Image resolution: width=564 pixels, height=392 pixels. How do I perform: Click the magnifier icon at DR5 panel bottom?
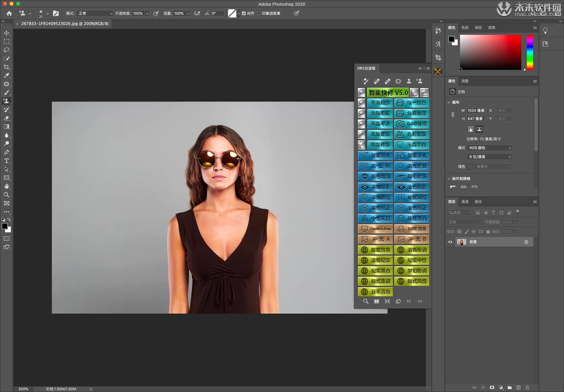[x=366, y=301]
